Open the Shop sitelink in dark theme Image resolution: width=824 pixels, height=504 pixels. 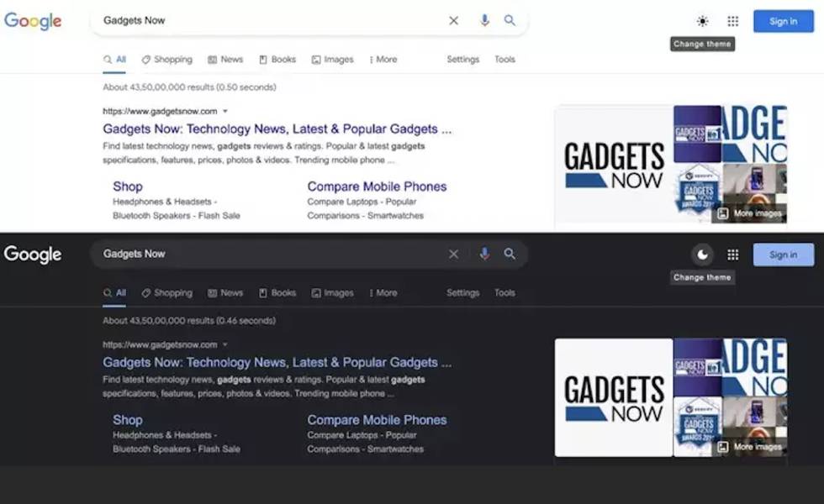128,421
